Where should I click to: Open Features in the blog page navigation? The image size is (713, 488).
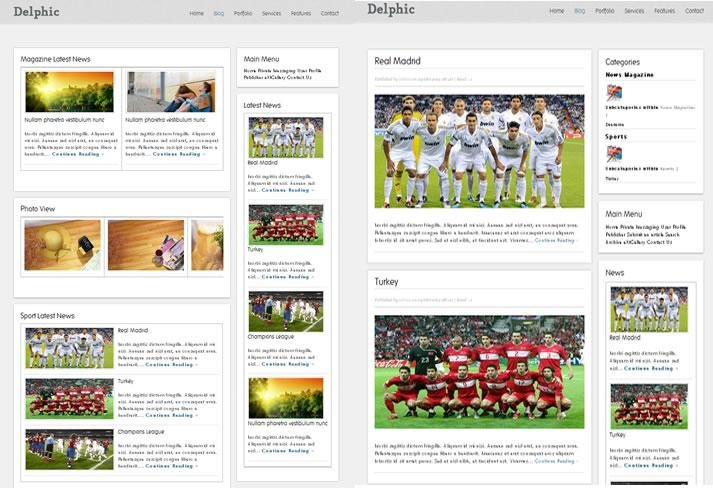tap(664, 10)
